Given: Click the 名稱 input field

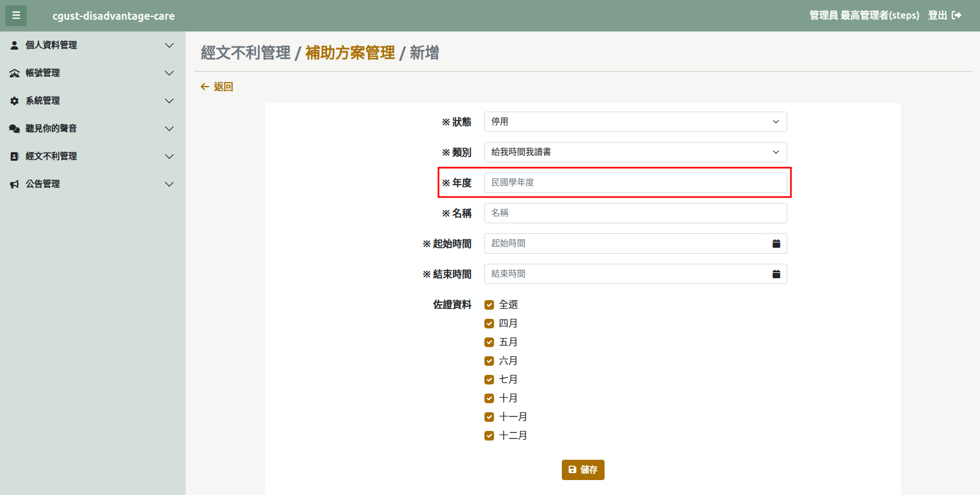Looking at the screenshot, I should (636, 213).
